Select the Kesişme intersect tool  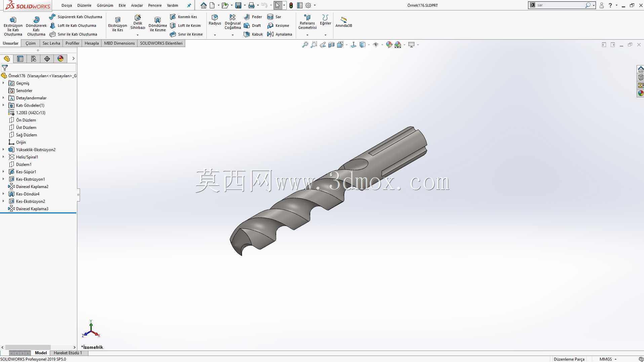pos(278,26)
